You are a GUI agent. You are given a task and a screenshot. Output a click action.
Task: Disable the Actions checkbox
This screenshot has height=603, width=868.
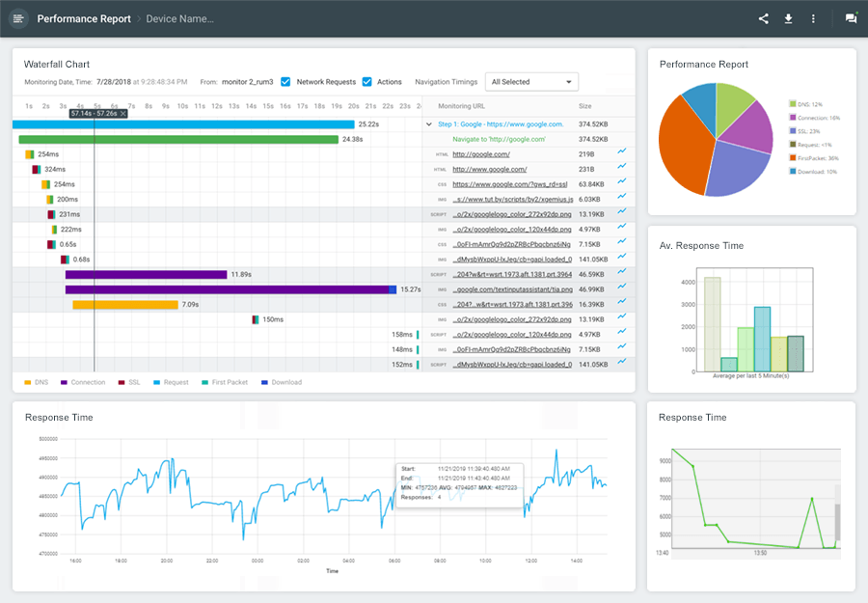click(x=366, y=82)
